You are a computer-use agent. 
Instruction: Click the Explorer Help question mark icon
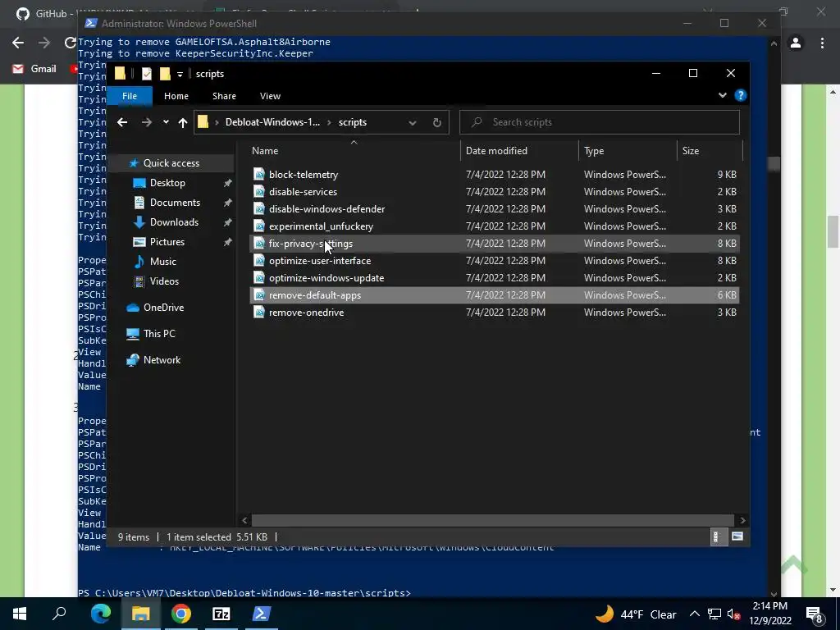[741, 95]
